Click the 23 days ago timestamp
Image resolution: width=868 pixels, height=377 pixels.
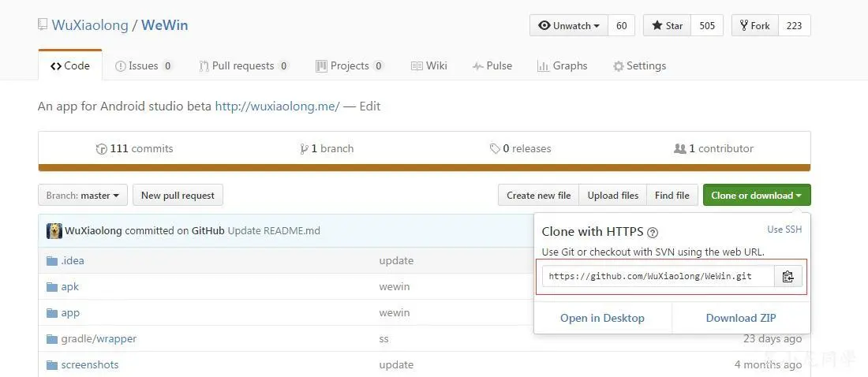tap(773, 339)
